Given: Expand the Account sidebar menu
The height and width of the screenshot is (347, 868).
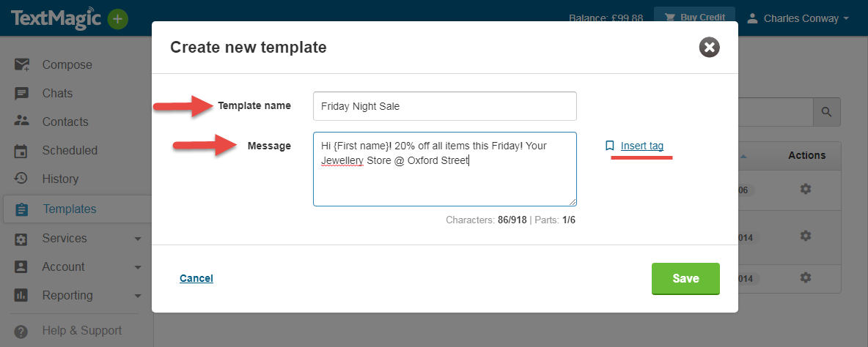Looking at the screenshot, I should pyautogui.click(x=138, y=267).
